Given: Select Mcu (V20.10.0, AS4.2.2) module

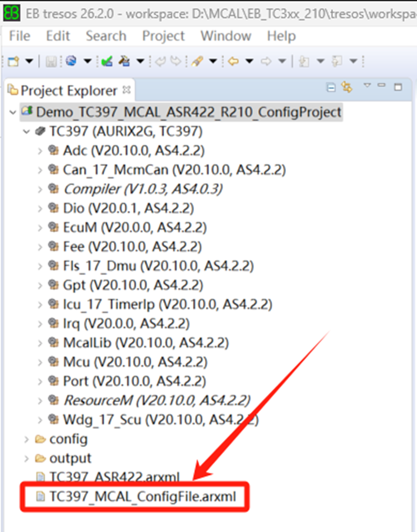Looking at the screenshot, I should click(x=135, y=362).
